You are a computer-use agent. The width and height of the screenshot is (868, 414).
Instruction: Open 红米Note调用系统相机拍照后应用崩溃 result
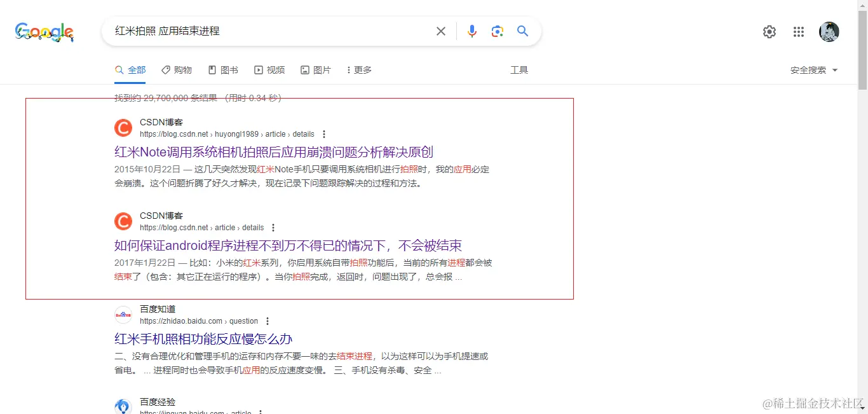pos(274,152)
